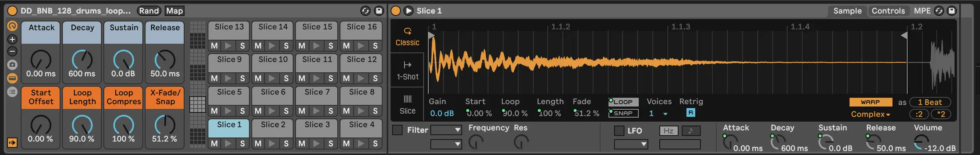Click the Map button

[174, 11]
